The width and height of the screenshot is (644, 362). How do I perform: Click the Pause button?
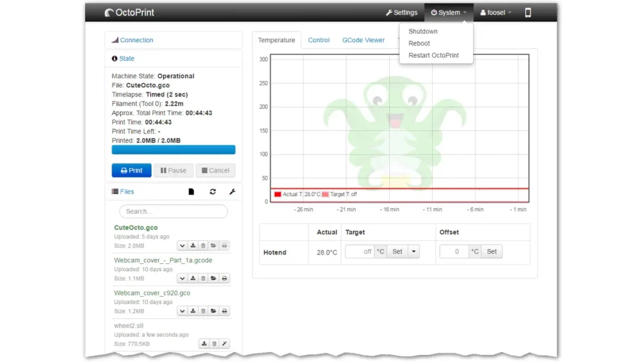174,170
